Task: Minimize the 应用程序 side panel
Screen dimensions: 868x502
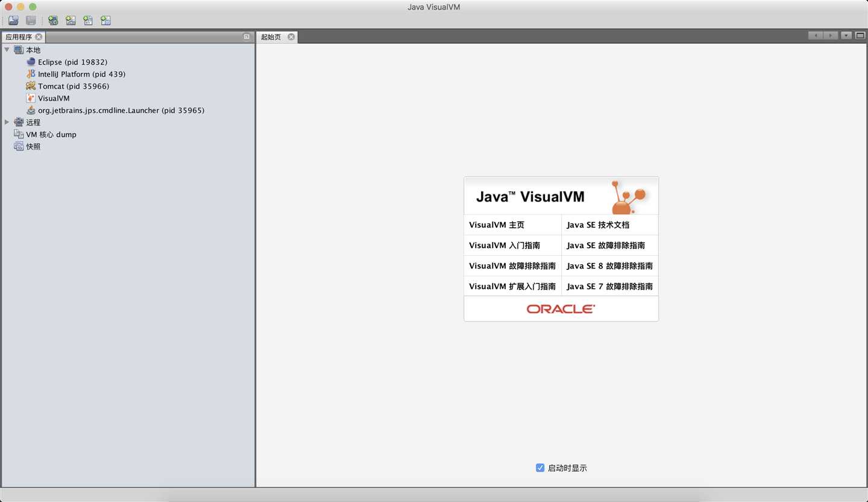Action: click(247, 37)
